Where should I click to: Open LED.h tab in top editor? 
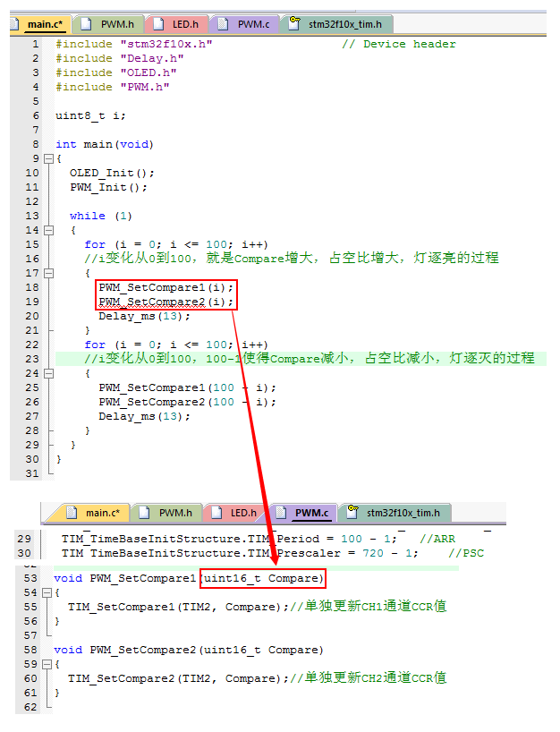click(178, 24)
